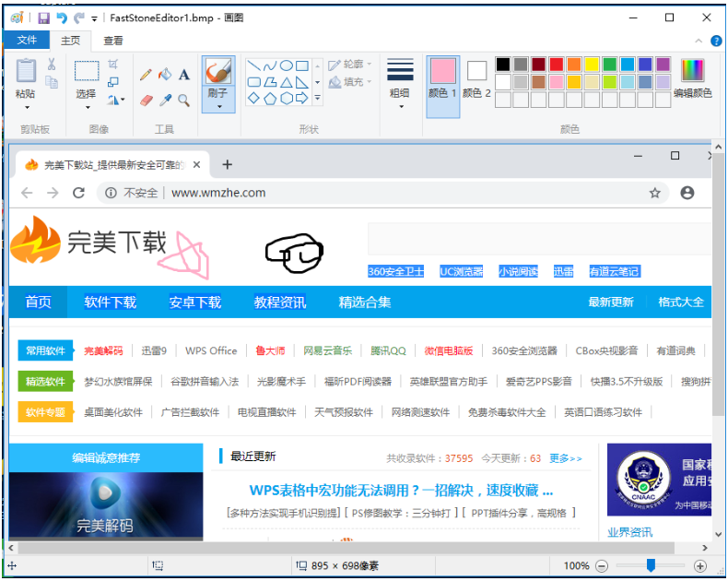Screen dimensions: 728x581
Task: Choose the Polygon shape
Action: [270, 82]
